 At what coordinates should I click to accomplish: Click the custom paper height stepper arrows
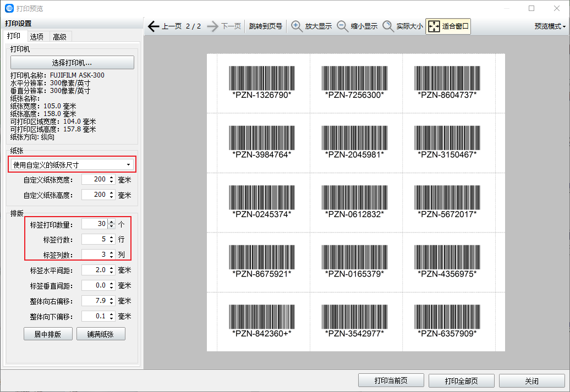(112, 195)
